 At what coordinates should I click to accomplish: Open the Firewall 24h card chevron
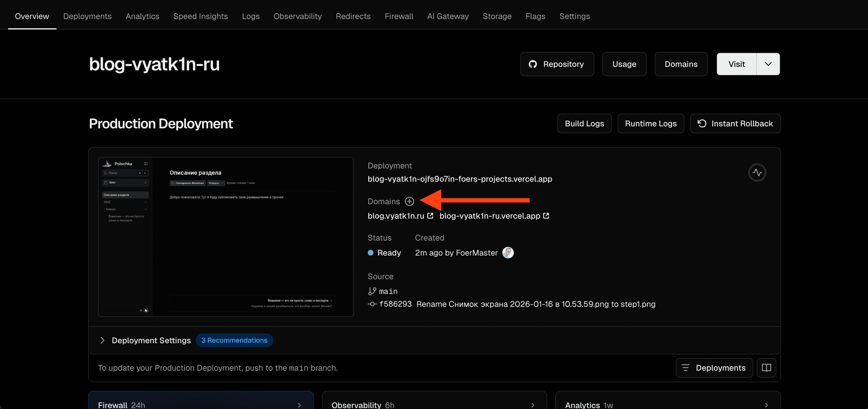(x=299, y=405)
